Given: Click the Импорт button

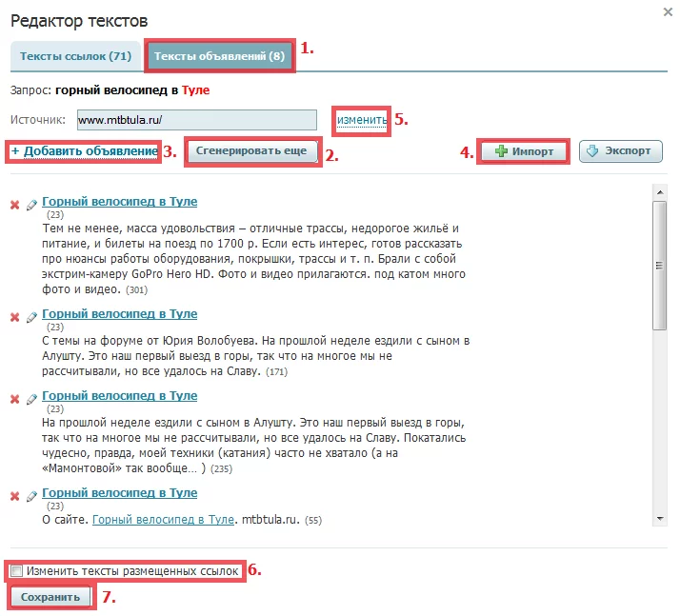Looking at the screenshot, I should point(524,151).
